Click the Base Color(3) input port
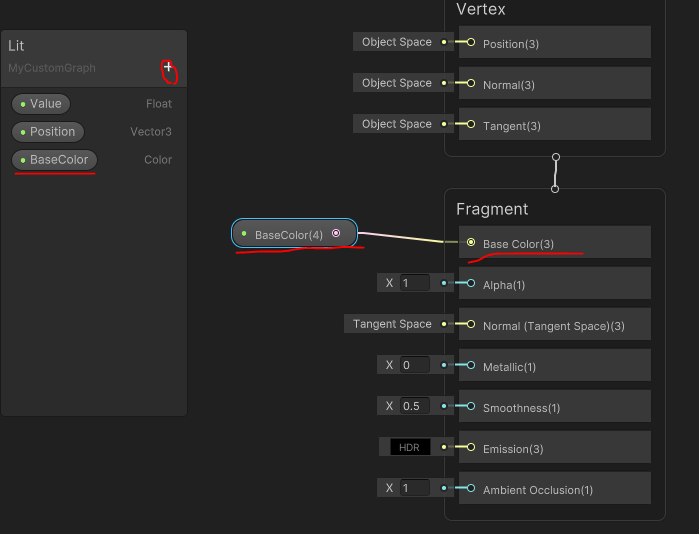The width and height of the screenshot is (699, 534). point(471,242)
